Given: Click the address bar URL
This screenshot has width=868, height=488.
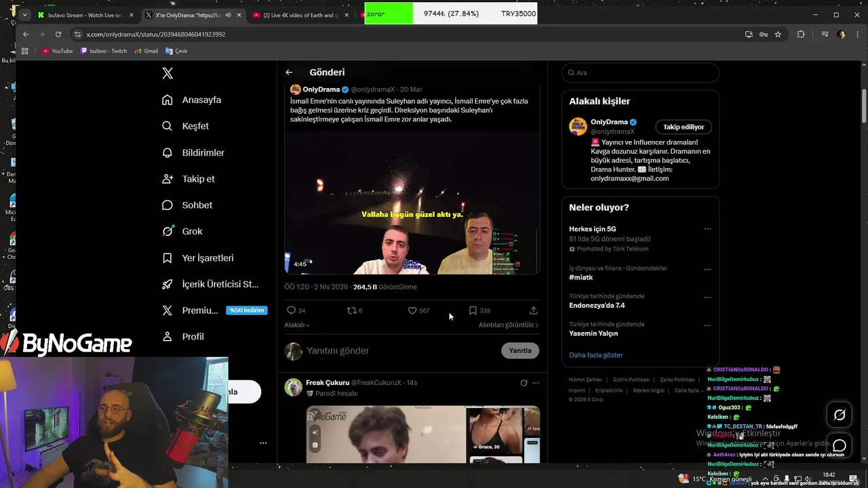Looking at the screenshot, I should (156, 34).
